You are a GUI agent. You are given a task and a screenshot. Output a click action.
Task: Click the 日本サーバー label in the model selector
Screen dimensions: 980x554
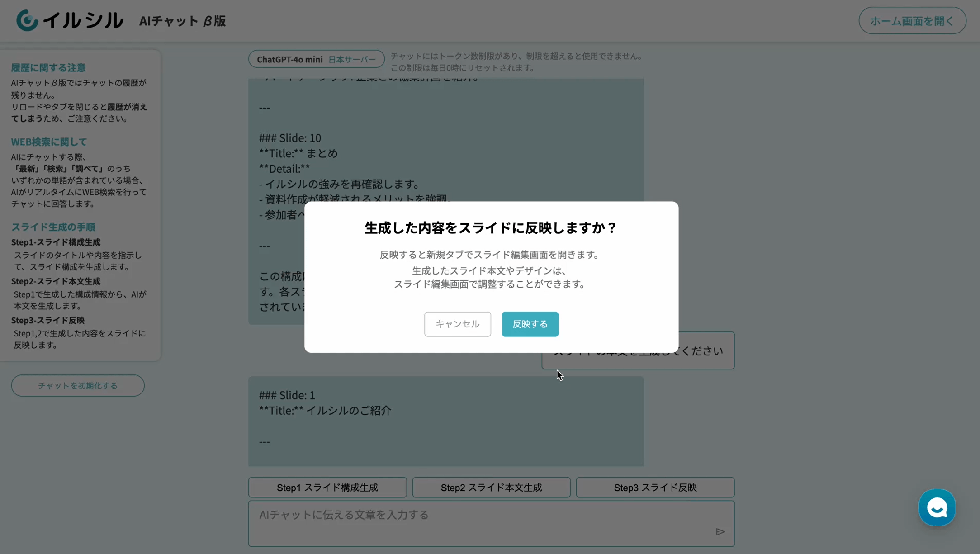pos(352,59)
